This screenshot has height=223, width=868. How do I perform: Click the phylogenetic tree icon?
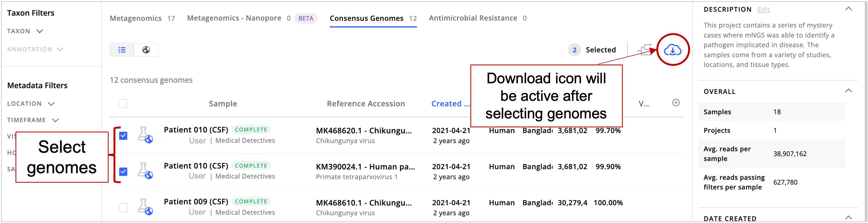point(645,50)
